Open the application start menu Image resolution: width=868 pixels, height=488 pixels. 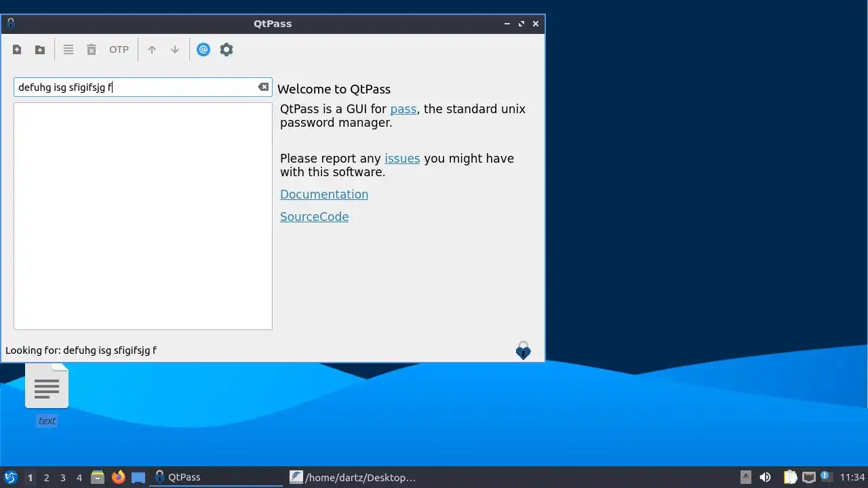click(x=11, y=477)
